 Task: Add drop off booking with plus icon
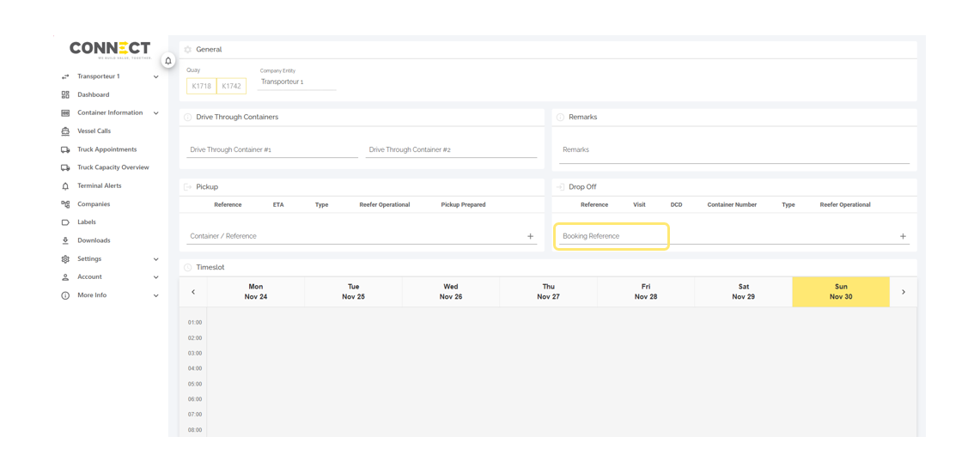[x=903, y=236]
